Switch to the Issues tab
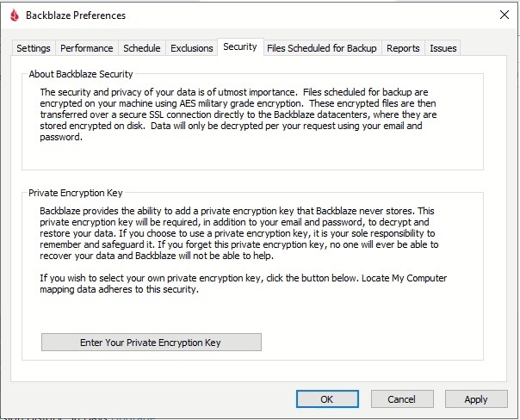The width and height of the screenshot is (520, 420). tap(443, 48)
